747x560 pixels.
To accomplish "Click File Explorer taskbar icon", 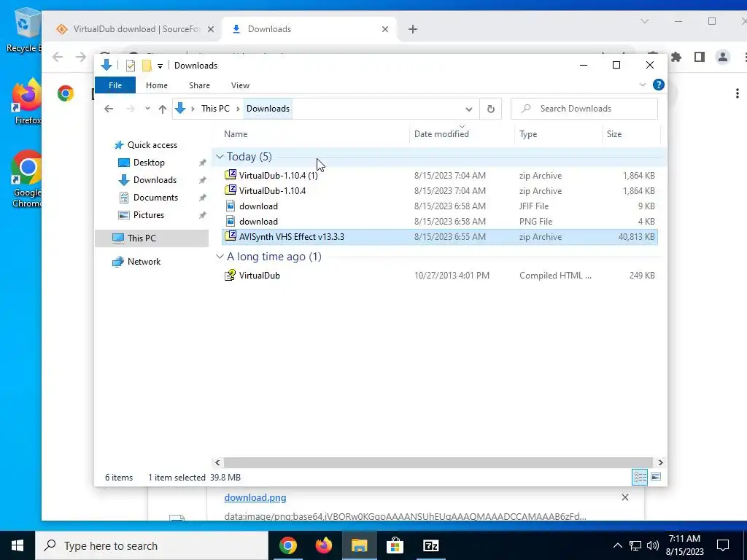I will tap(359, 545).
